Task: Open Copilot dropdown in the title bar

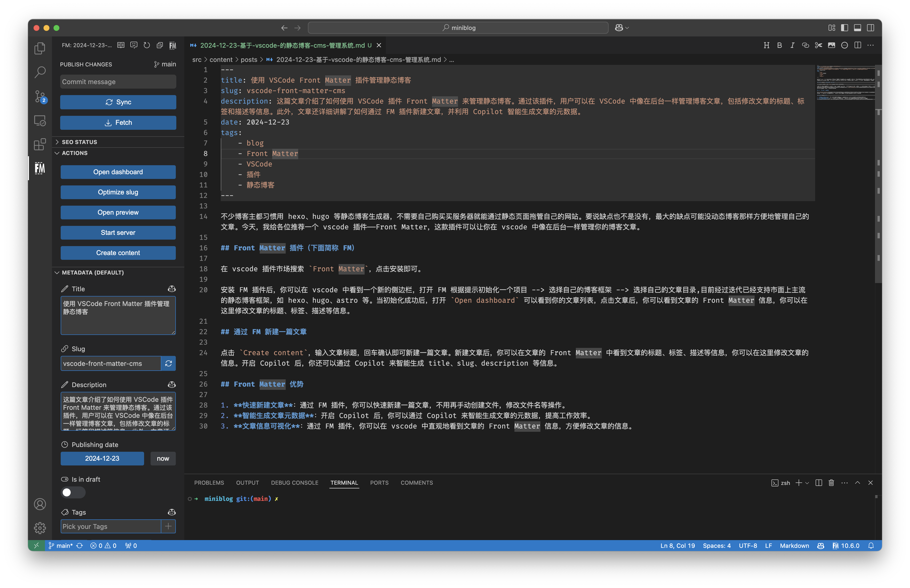Action: coord(622,28)
